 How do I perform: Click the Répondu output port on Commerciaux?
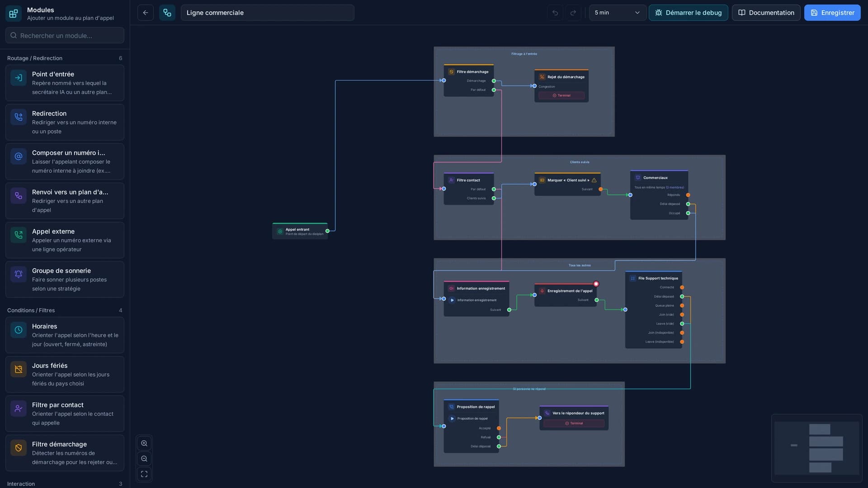[688, 195]
